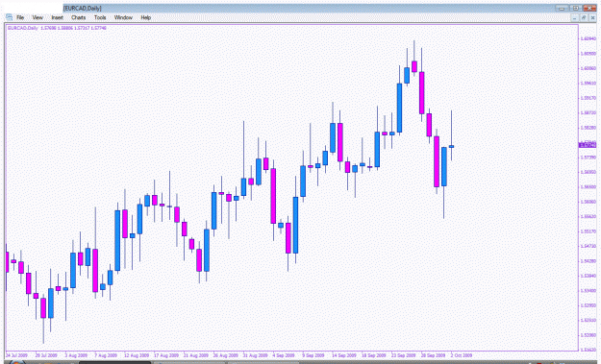
Task: Click the last small blue candle on the right
Action: click(452, 146)
